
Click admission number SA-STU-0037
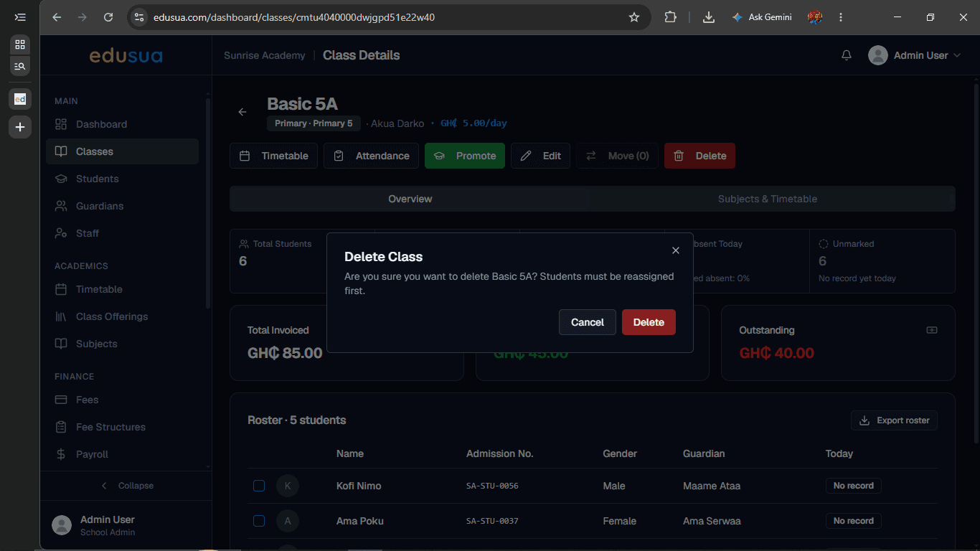(x=492, y=521)
